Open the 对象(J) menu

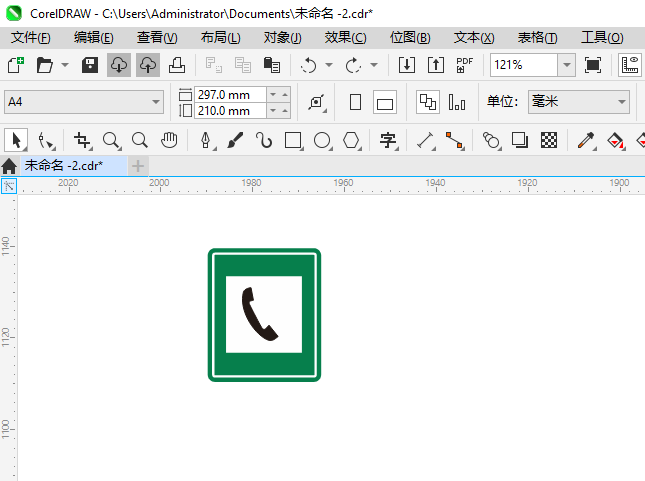click(283, 37)
